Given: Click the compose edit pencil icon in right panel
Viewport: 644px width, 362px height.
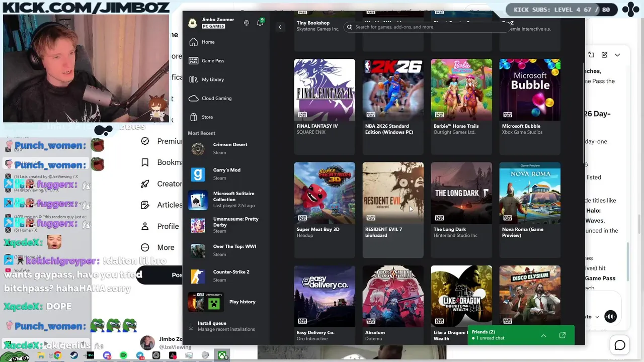Looking at the screenshot, I should coord(604,55).
